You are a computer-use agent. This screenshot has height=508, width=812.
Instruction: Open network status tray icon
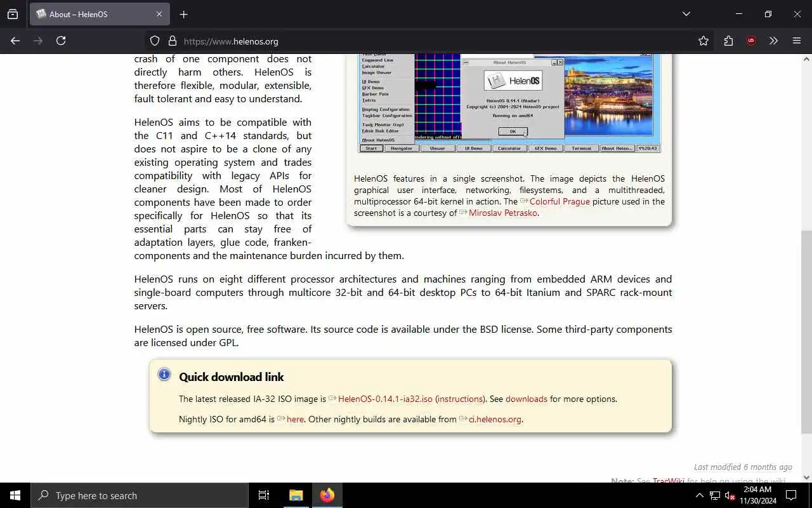[x=714, y=495]
